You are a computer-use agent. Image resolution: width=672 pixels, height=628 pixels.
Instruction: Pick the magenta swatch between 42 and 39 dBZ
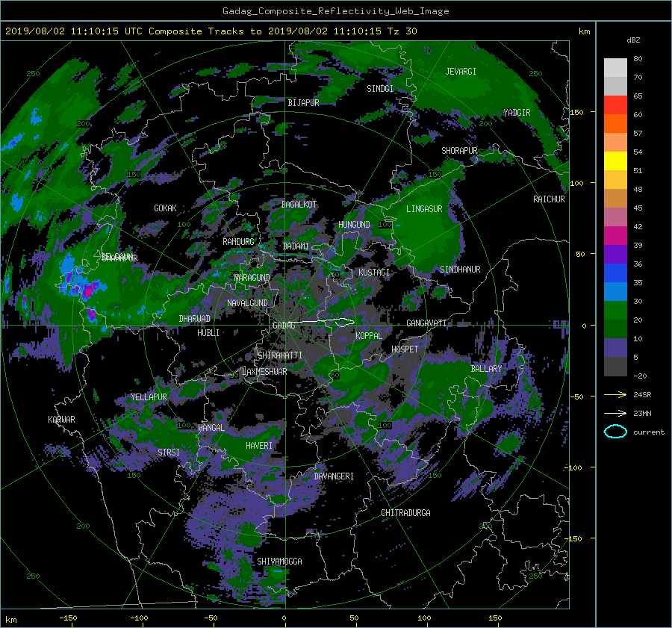click(615, 235)
